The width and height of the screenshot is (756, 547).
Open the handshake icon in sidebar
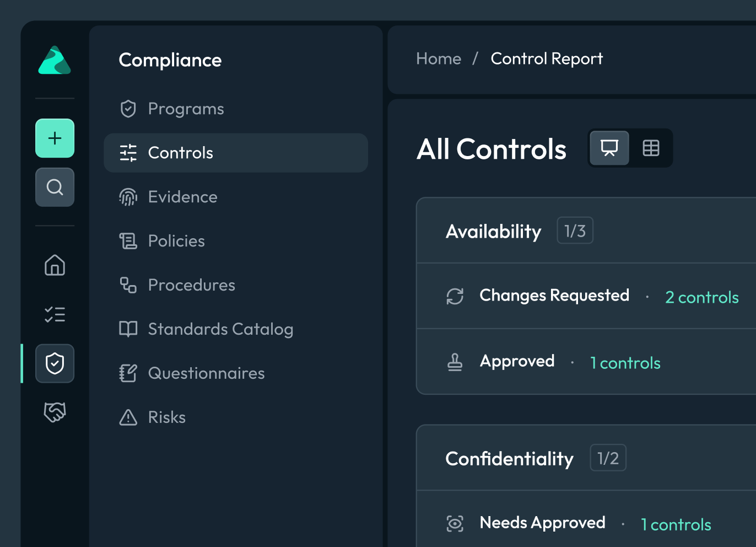click(55, 412)
